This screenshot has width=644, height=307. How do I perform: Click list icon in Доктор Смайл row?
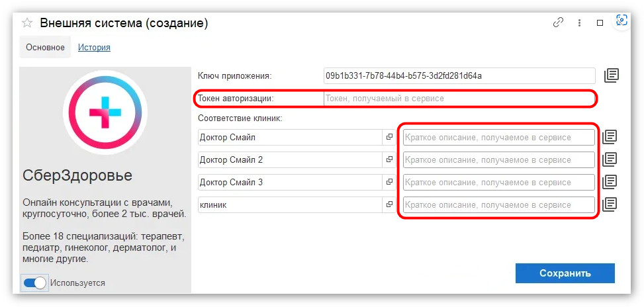[610, 137]
